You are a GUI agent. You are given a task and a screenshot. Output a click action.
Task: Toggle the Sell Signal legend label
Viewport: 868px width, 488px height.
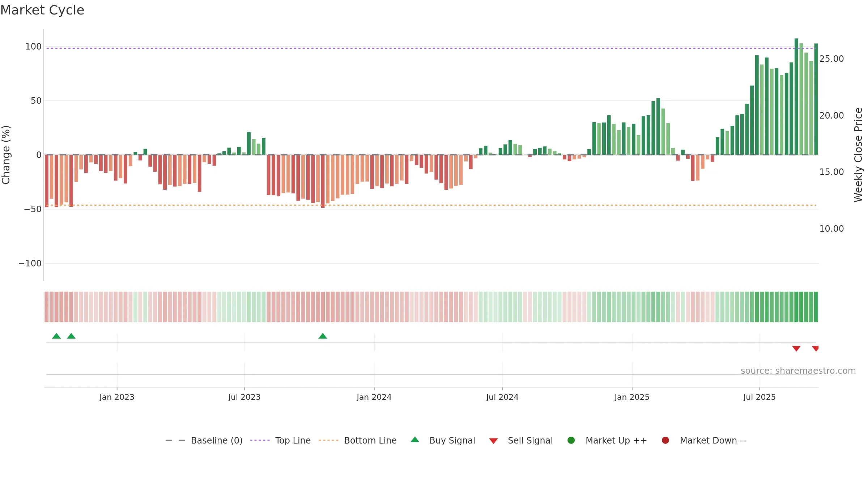point(530,440)
